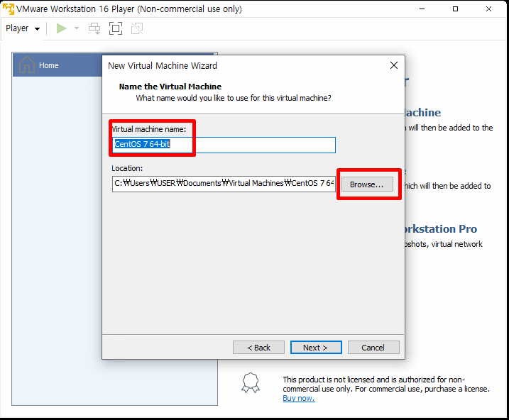
Task: Open the Player menu
Action: [23, 28]
